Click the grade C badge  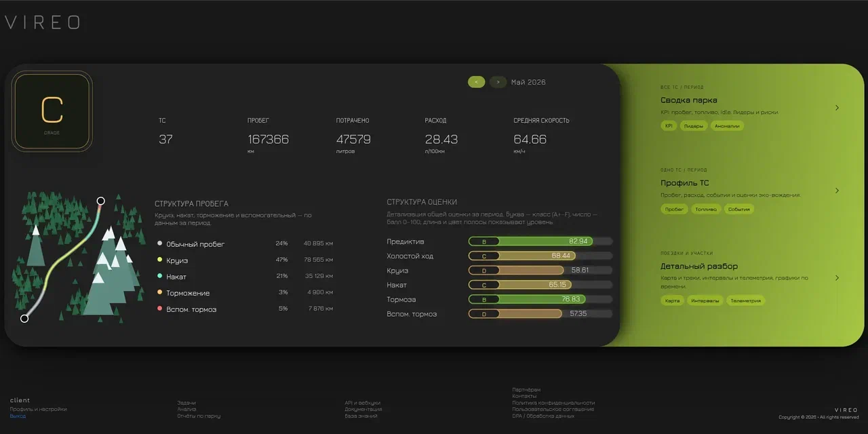52,111
